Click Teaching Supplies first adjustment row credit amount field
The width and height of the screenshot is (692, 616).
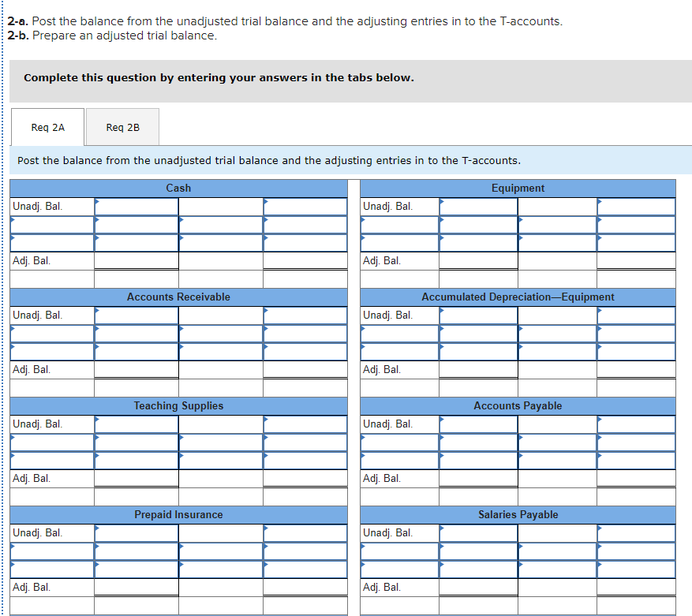click(305, 442)
